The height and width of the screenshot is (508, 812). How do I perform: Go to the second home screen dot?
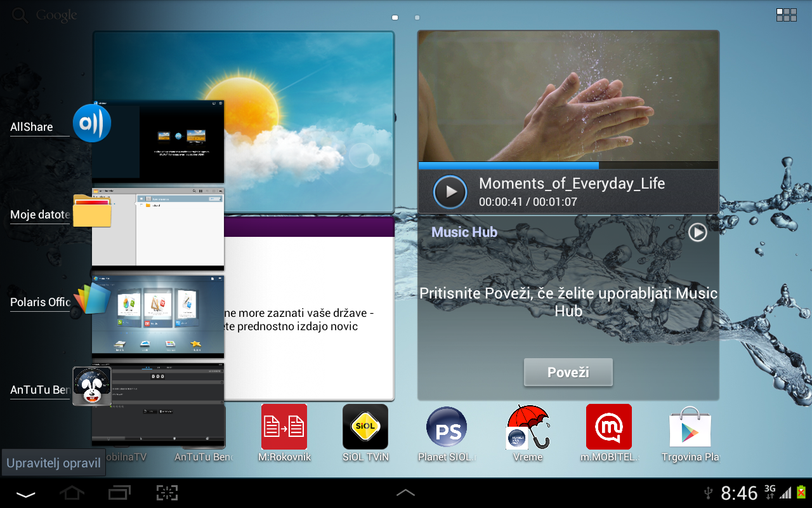417,18
